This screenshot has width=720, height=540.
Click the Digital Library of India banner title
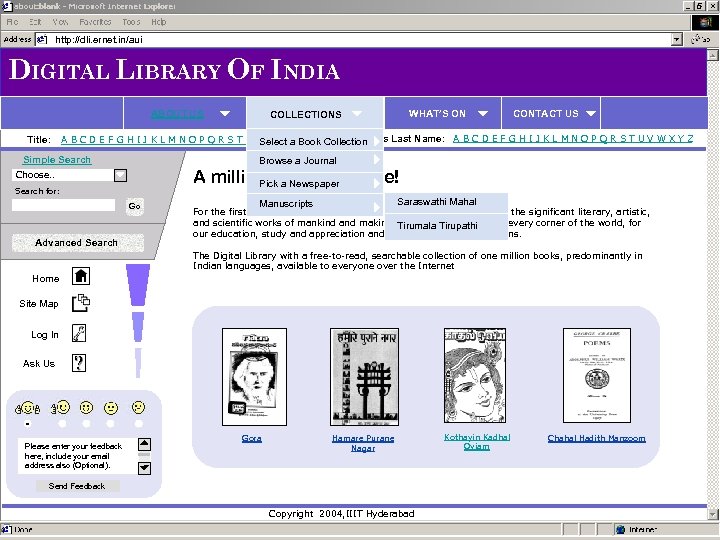point(174,70)
